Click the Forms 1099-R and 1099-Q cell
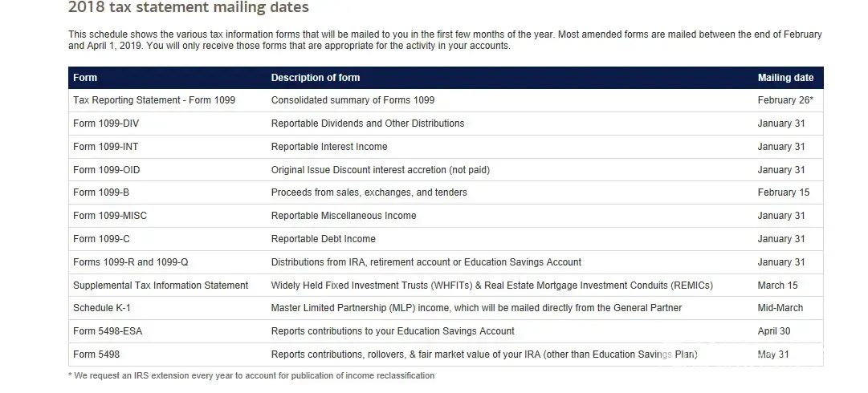This screenshot has height=393, width=868. (130, 262)
